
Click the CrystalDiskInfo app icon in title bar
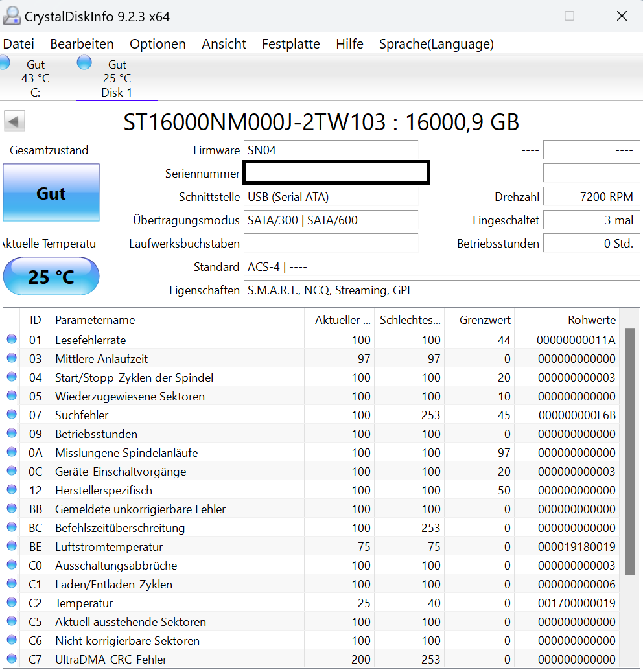coord(11,16)
